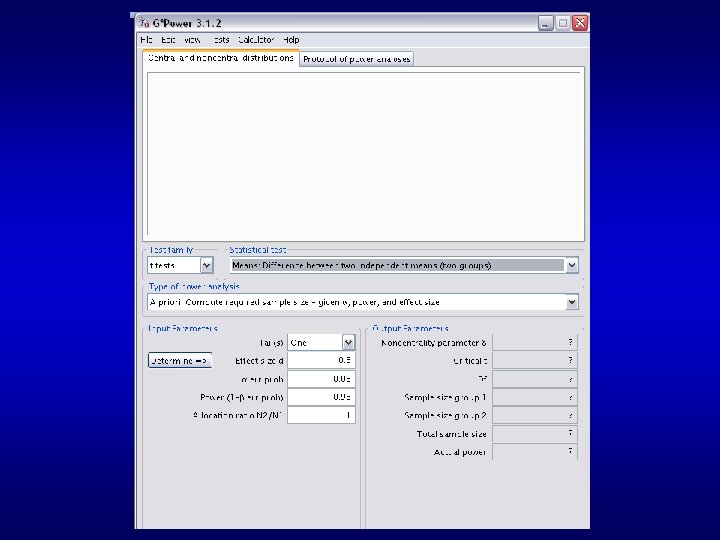Click the Total sample size output field

(x=534, y=433)
